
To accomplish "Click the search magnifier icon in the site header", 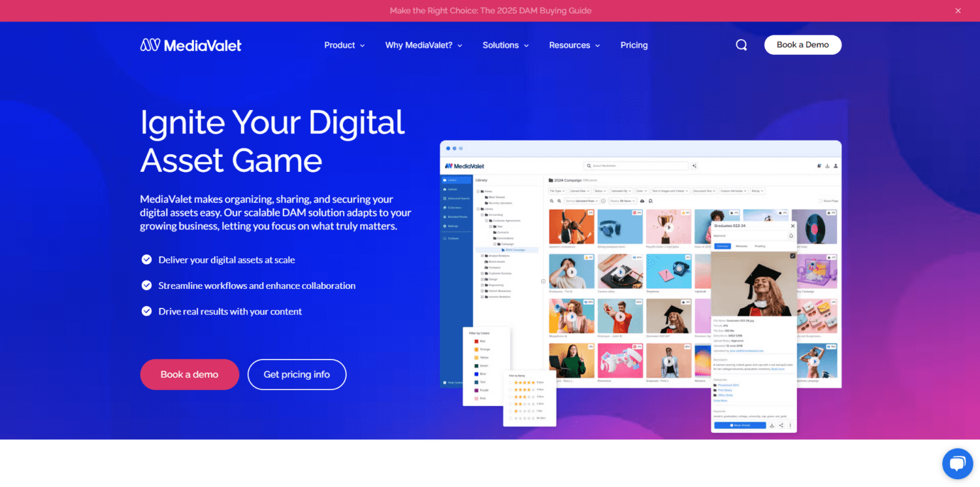I will click(x=741, y=45).
